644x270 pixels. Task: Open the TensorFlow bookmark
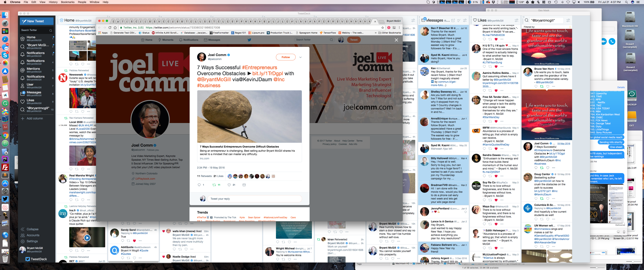coord(327,33)
